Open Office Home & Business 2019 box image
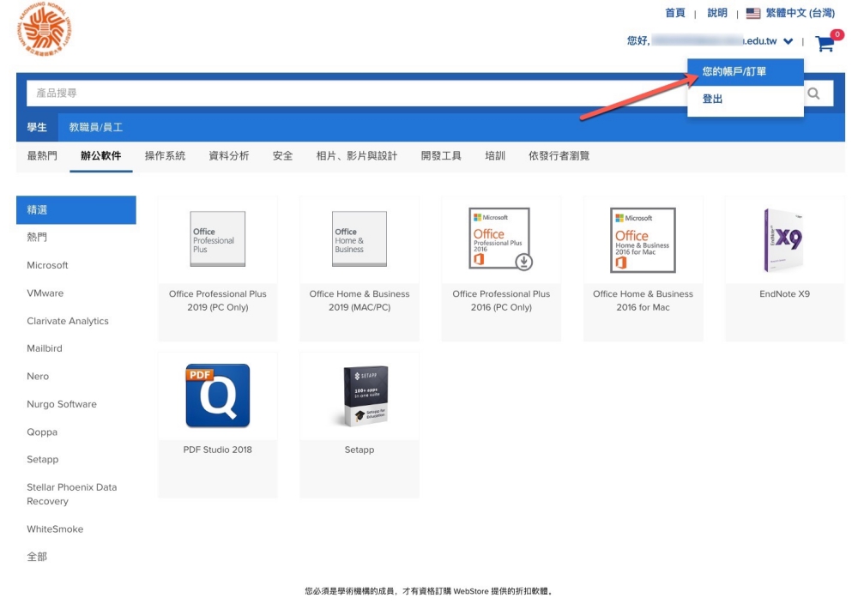 pos(360,239)
